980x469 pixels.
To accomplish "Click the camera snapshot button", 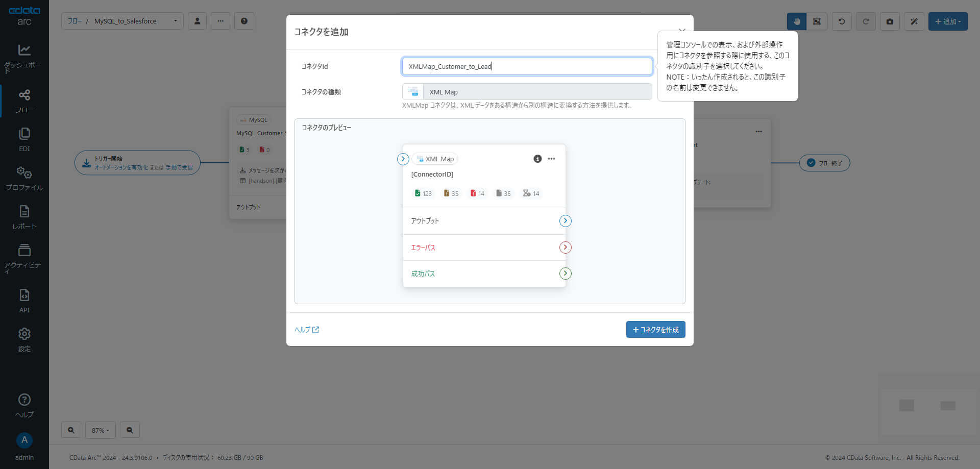I will 890,21.
